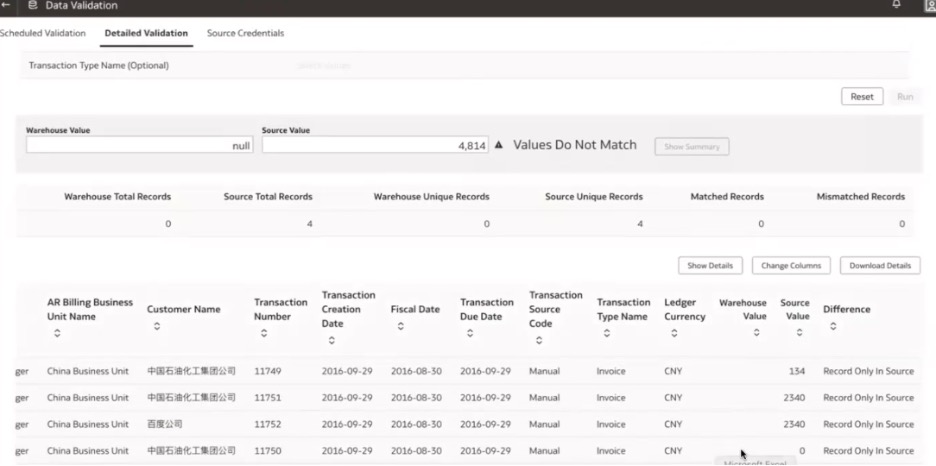This screenshot has width=936, height=466.
Task: Open Change Columns dialog
Action: click(791, 266)
